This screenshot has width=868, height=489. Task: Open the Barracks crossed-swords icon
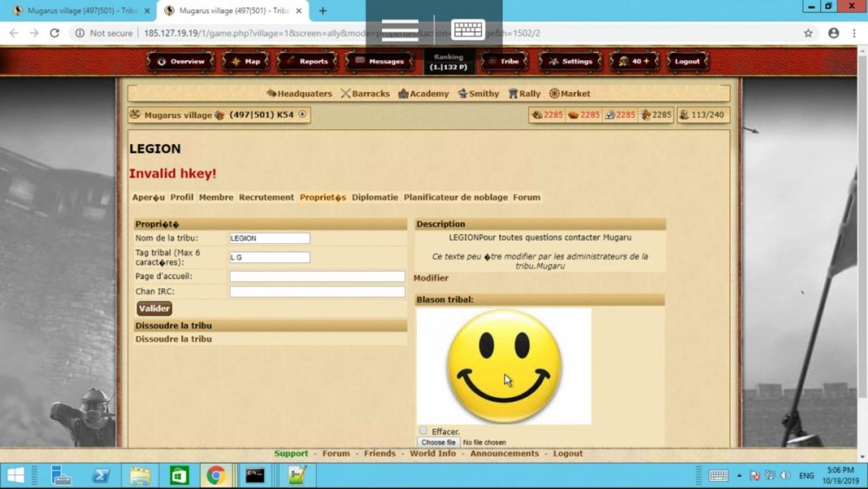(x=345, y=94)
